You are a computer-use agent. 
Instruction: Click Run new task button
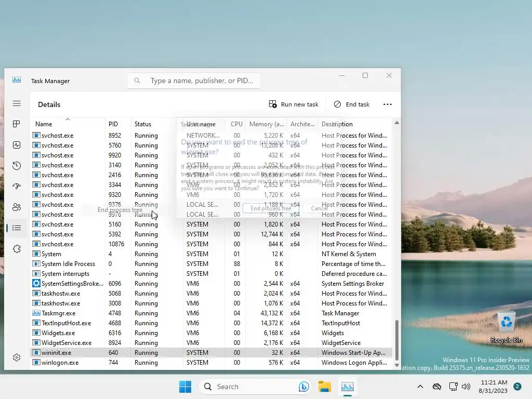294,104
